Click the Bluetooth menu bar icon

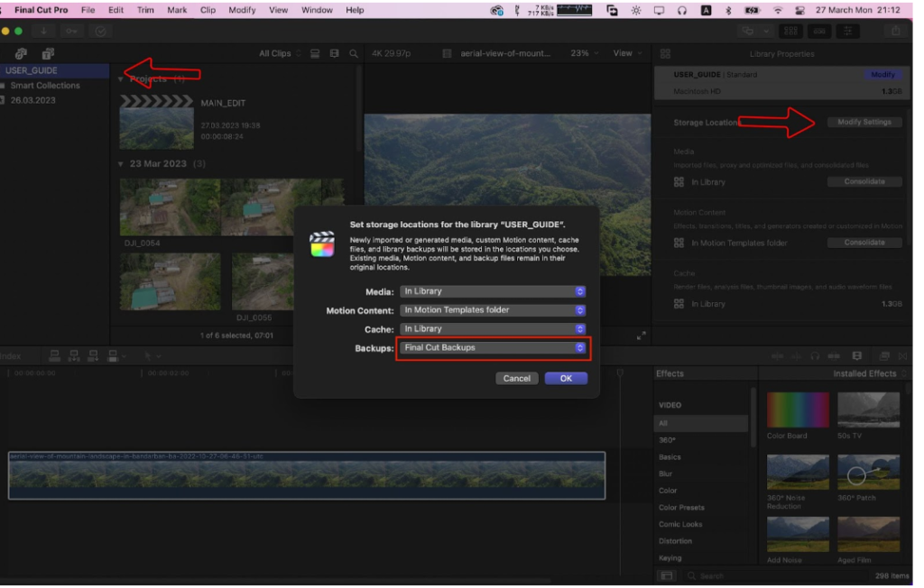click(x=728, y=10)
